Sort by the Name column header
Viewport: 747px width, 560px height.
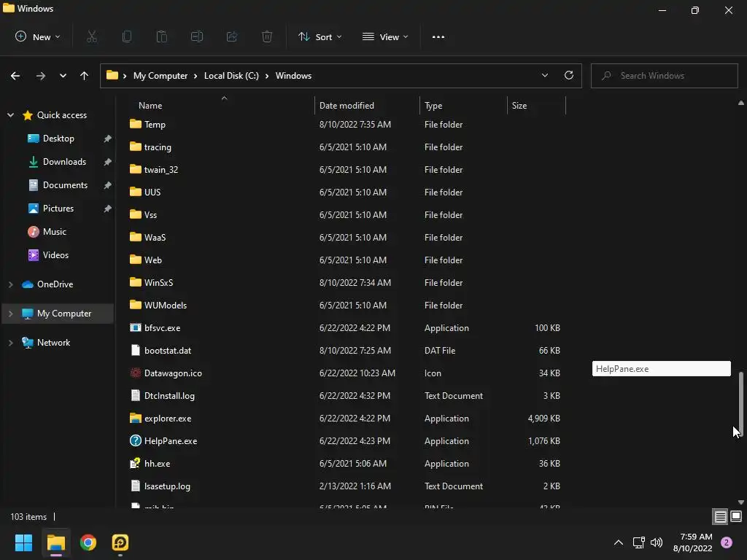[x=150, y=106]
